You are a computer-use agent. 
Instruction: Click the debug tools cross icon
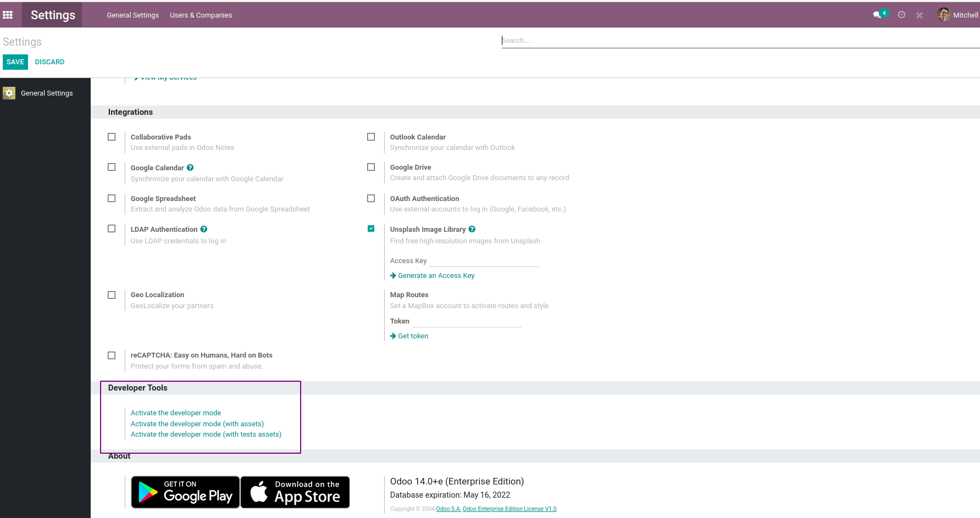[920, 15]
